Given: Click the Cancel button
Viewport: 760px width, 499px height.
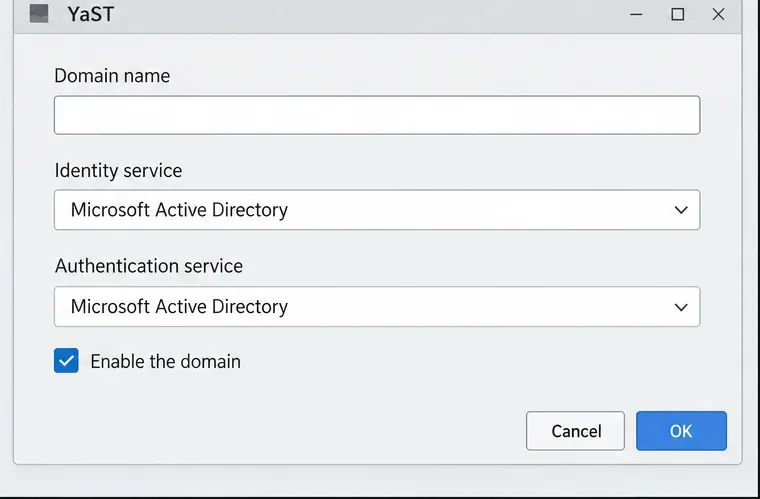Looking at the screenshot, I should [575, 431].
